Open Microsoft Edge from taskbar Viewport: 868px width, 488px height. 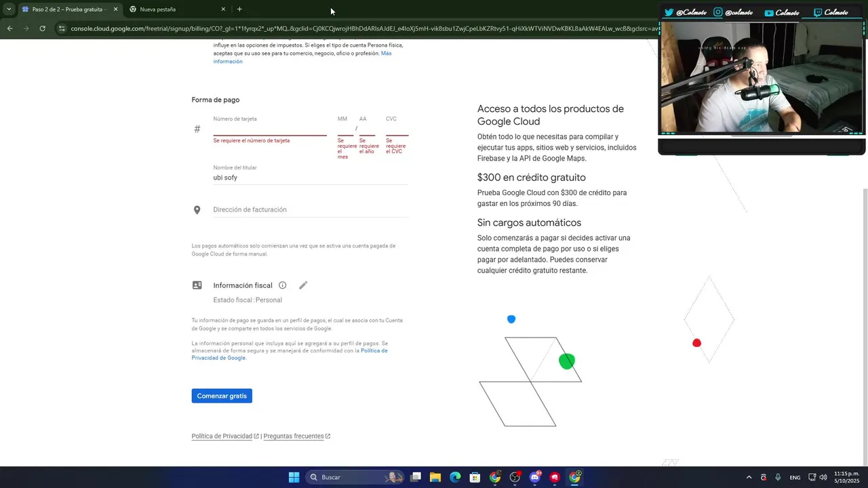(x=455, y=477)
